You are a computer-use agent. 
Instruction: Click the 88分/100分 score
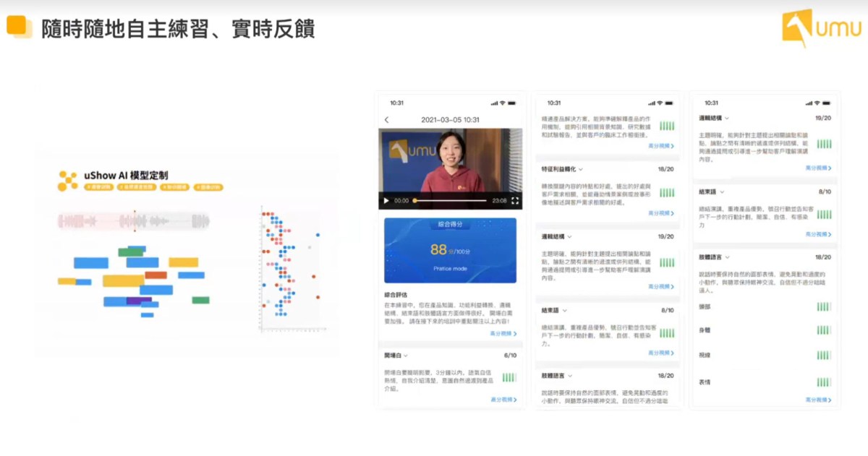pyautogui.click(x=450, y=250)
